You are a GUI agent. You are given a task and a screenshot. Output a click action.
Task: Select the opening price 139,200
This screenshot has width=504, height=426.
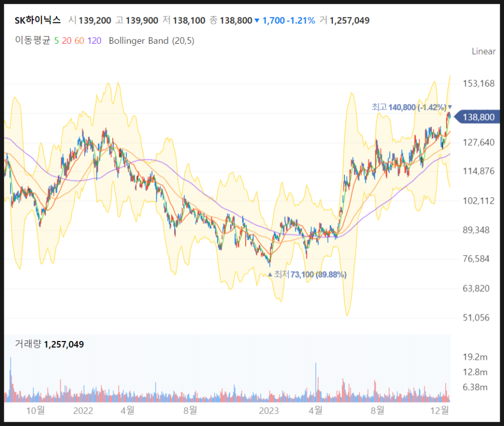95,20
